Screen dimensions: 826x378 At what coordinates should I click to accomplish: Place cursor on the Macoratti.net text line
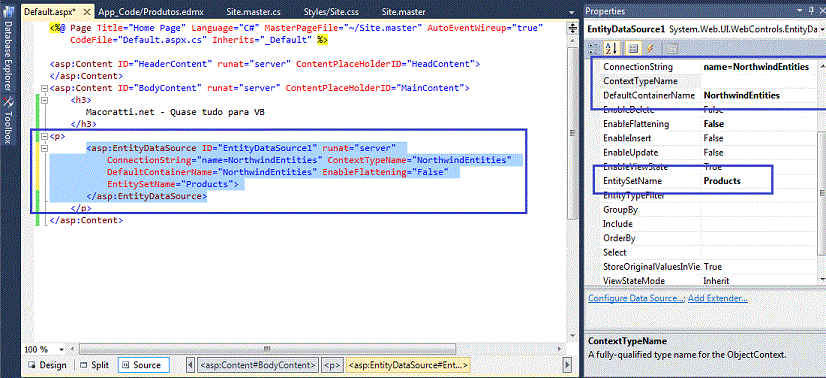[x=174, y=112]
